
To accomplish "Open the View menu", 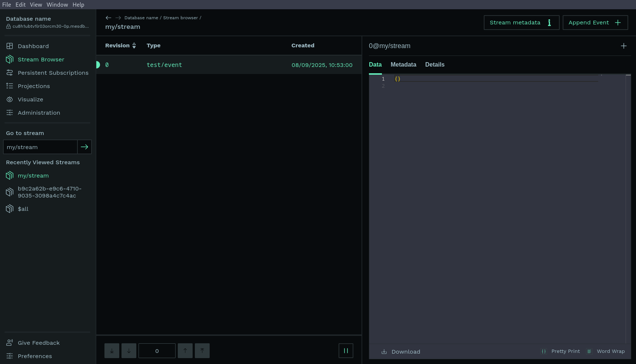I will [x=36, y=5].
